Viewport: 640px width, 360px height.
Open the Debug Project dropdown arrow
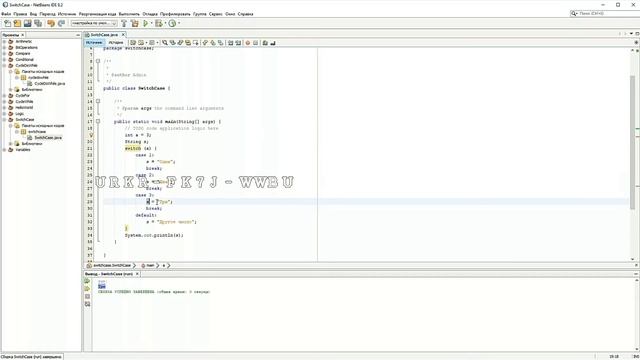(165, 23)
